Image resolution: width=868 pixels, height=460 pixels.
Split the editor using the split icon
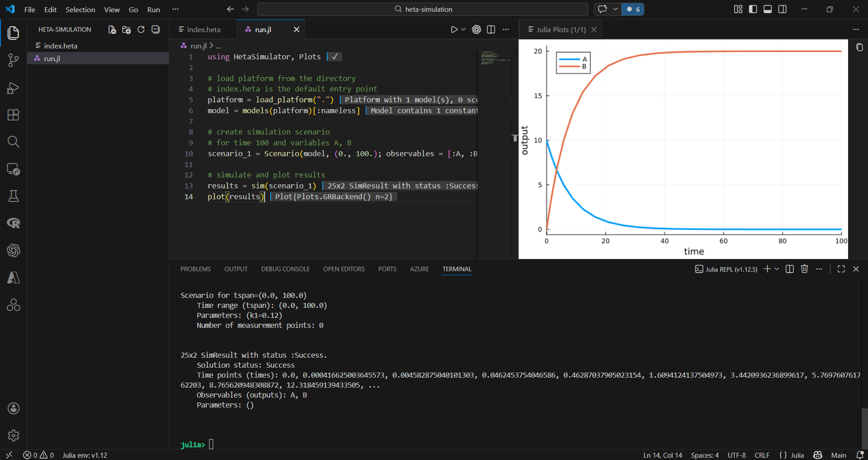pyautogui.click(x=491, y=29)
